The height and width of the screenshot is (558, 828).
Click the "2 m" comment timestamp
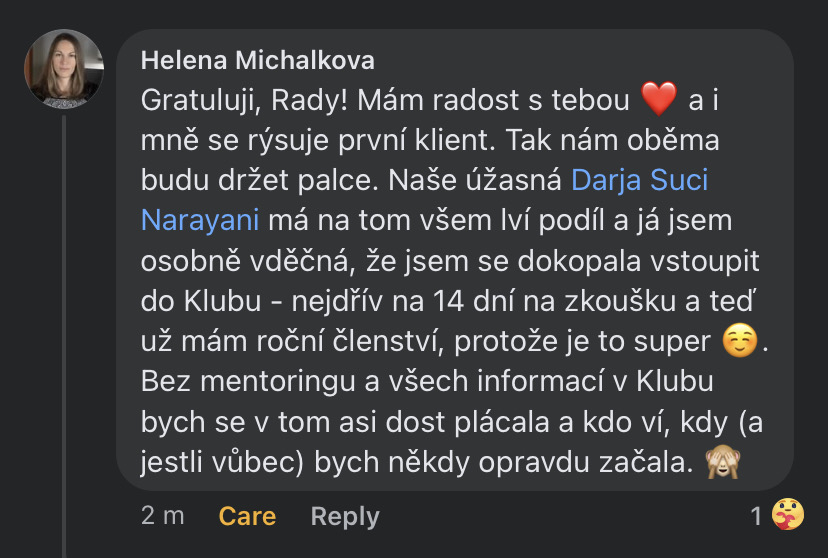pos(163,516)
